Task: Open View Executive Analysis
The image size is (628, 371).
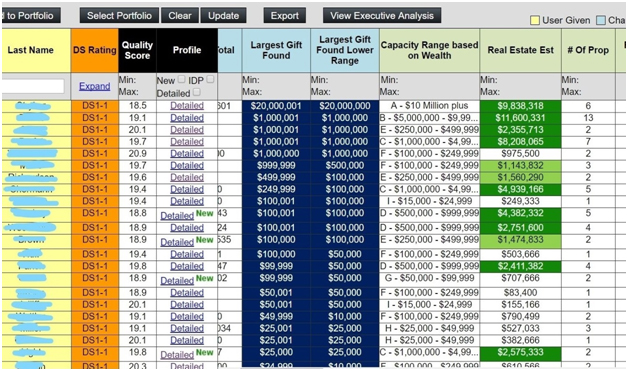Action: coord(382,16)
